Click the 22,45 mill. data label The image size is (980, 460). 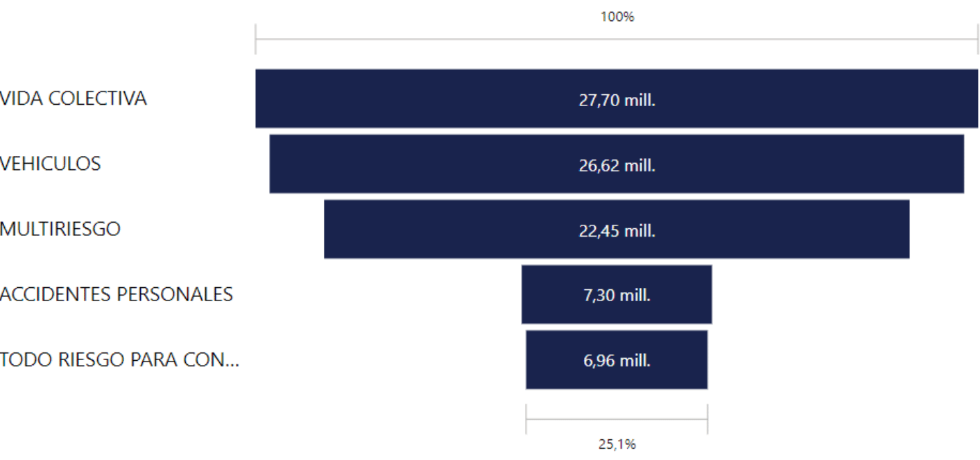[617, 231]
